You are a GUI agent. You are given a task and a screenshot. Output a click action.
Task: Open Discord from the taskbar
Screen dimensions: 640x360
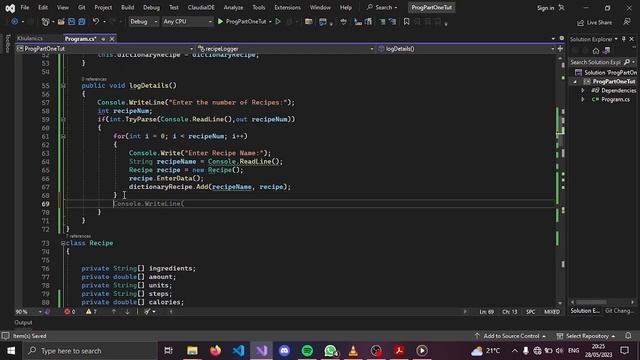click(284, 351)
